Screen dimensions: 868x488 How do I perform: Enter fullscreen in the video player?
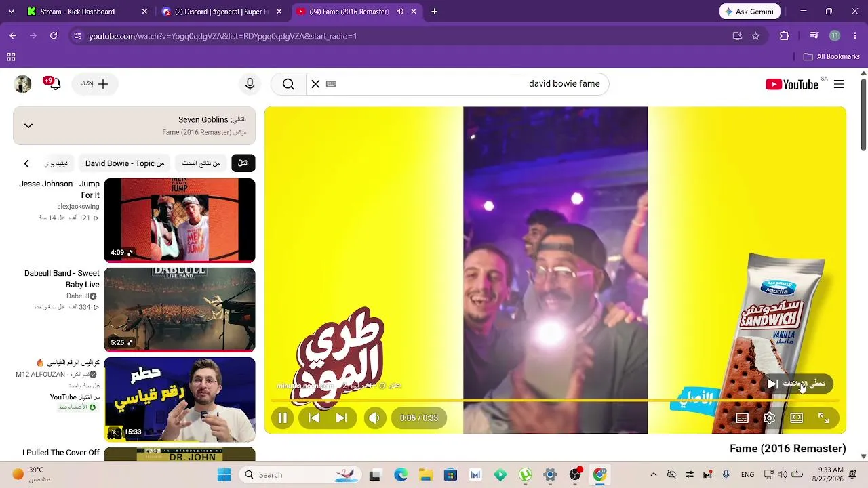[823, 418]
